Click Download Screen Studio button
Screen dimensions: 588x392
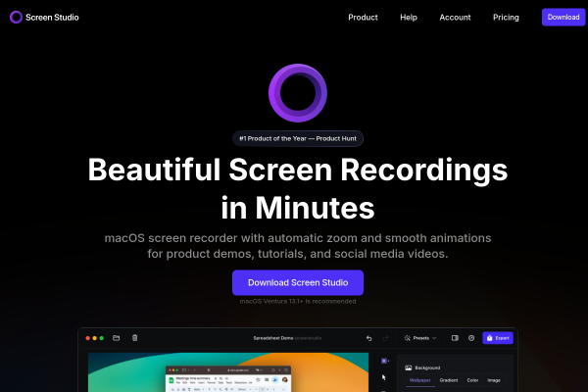click(298, 282)
